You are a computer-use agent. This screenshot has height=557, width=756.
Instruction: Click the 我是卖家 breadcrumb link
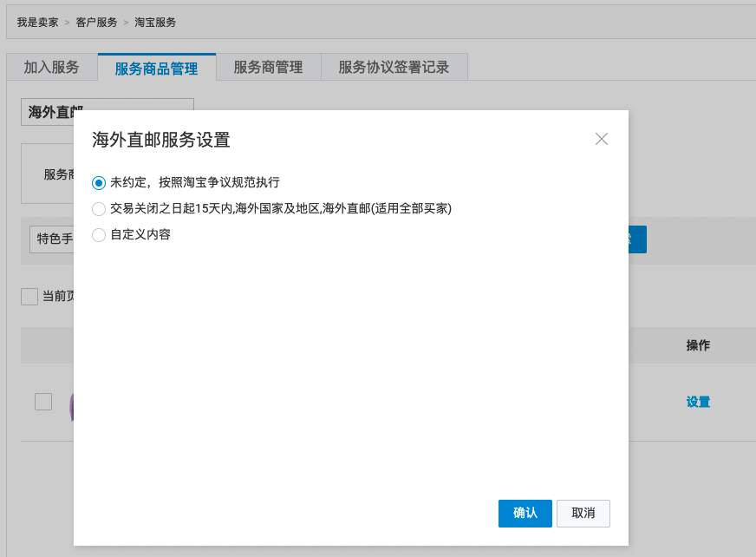37,23
